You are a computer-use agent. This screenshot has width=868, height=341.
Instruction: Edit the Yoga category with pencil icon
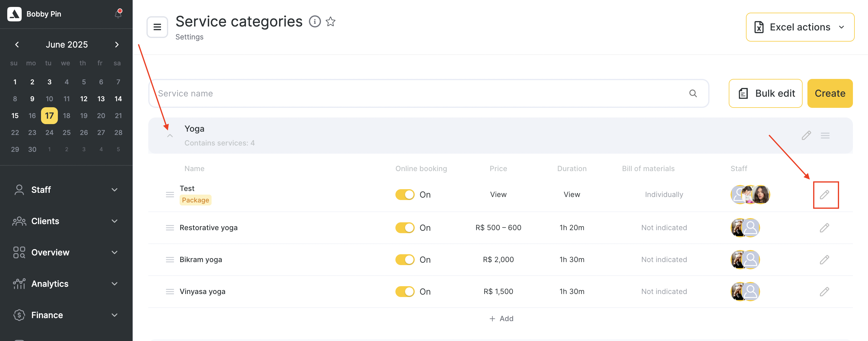806,135
